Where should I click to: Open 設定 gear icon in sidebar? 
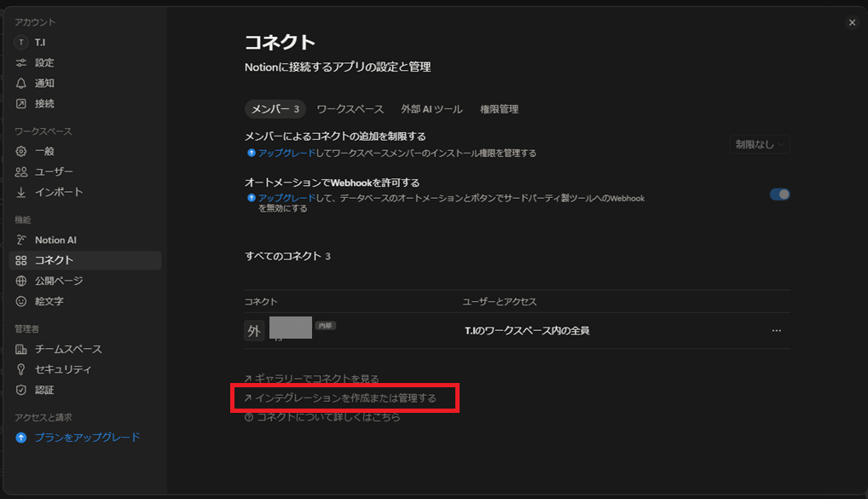(x=21, y=63)
